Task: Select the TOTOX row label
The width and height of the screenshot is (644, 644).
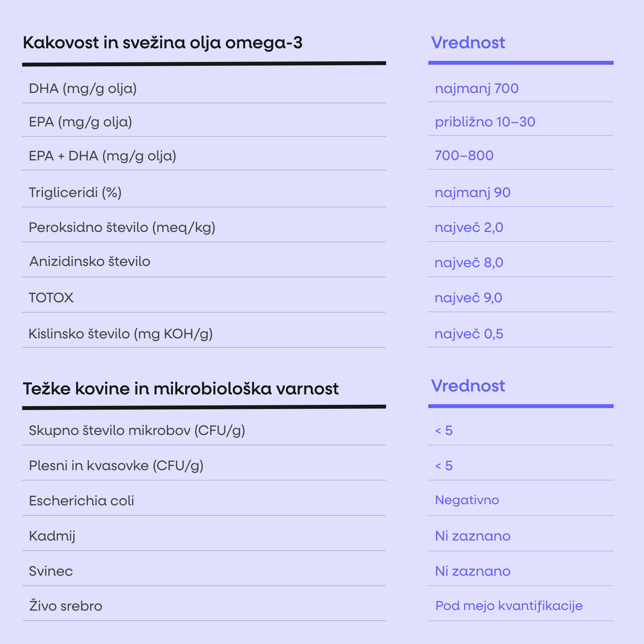Action: coord(51,298)
